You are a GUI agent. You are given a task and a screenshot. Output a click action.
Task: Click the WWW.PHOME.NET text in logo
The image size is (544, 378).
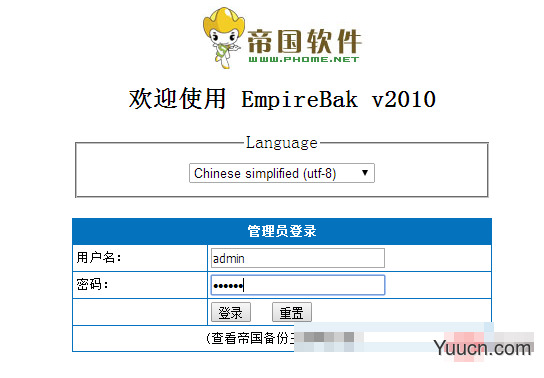click(x=304, y=59)
